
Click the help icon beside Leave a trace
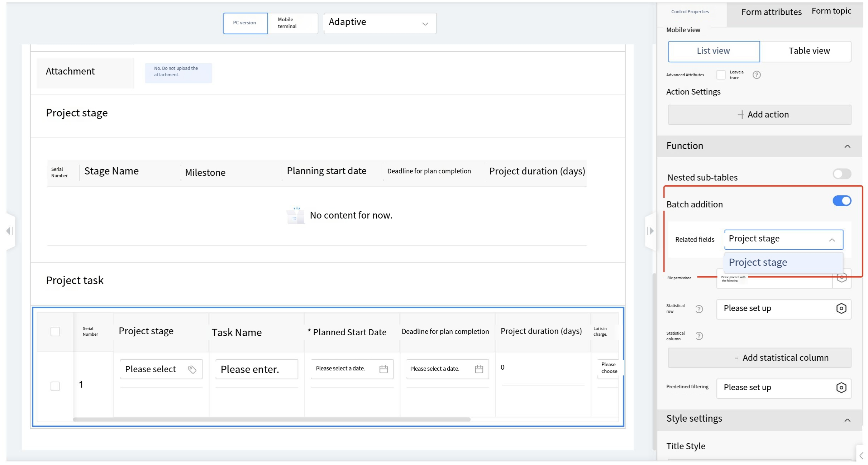756,75
